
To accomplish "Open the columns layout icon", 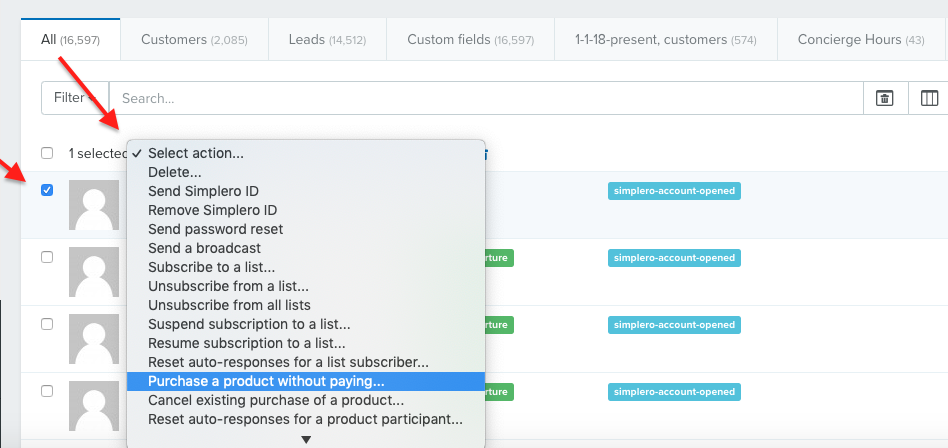I will tap(929, 98).
